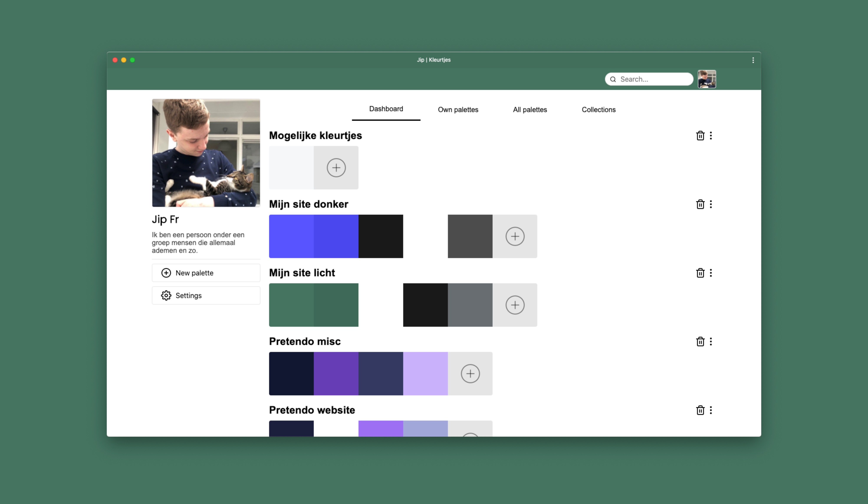Add a color to Mogelijke kleurtjes
Image resolution: width=868 pixels, height=504 pixels.
click(x=336, y=167)
